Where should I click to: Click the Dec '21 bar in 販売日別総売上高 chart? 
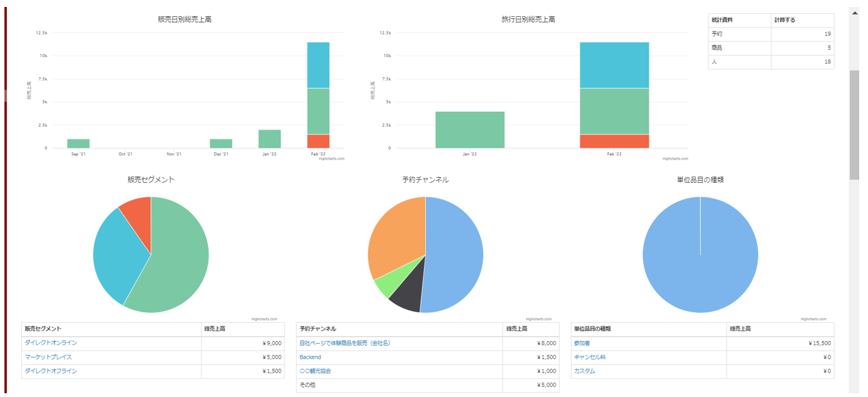pyautogui.click(x=221, y=143)
